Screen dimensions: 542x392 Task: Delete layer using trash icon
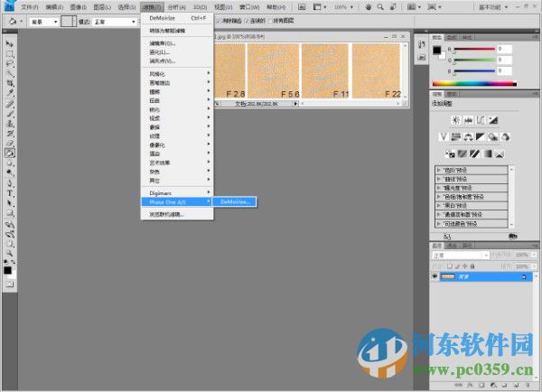point(528,385)
